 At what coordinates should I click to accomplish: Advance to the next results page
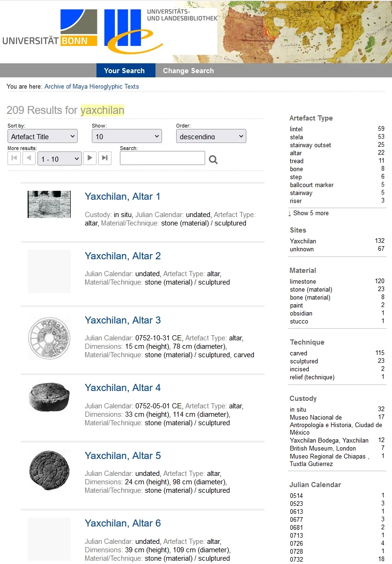point(89,158)
